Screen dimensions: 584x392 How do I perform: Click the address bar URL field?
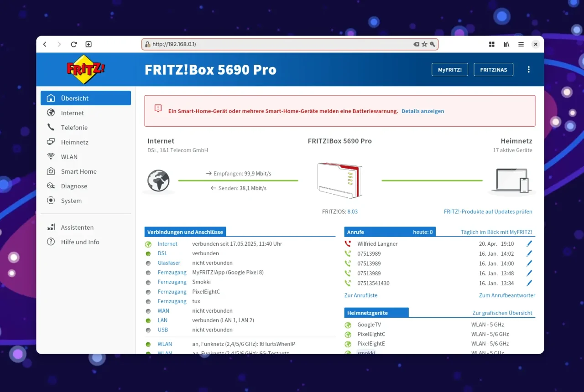(274, 44)
